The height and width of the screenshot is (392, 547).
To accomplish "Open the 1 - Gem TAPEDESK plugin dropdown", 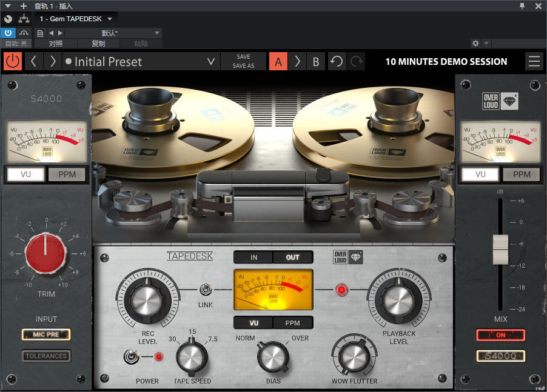I will coord(76,19).
